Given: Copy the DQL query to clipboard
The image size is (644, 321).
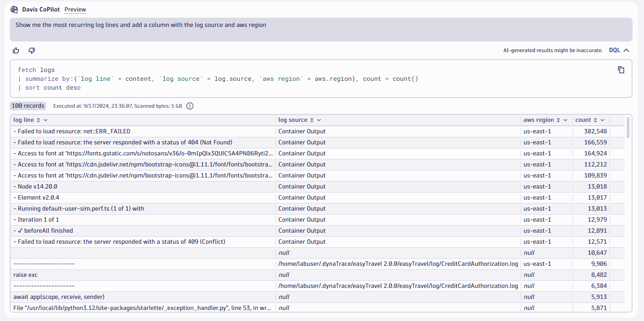Looking at the screenshot, I should 621,70.
